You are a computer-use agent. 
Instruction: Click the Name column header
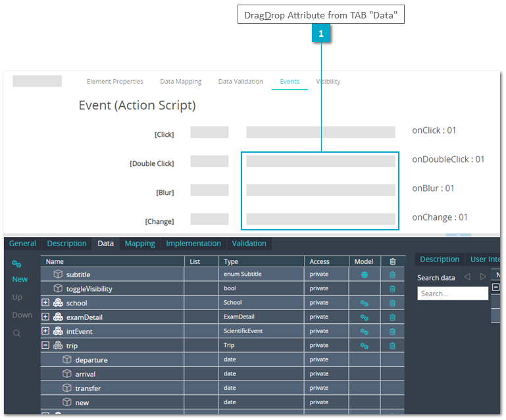click(x=113, y=261)
